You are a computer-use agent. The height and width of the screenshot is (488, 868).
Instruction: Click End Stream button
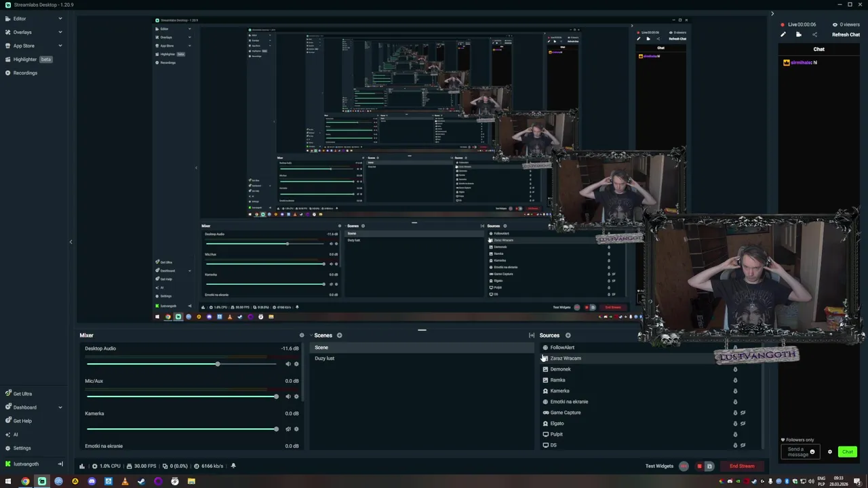[x=742, y=466]
